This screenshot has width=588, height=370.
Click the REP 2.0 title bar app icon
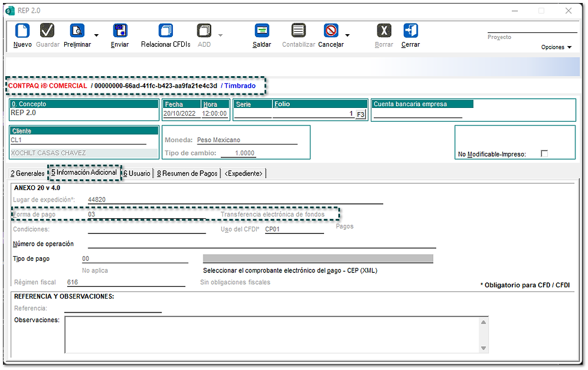coord(10,11)
